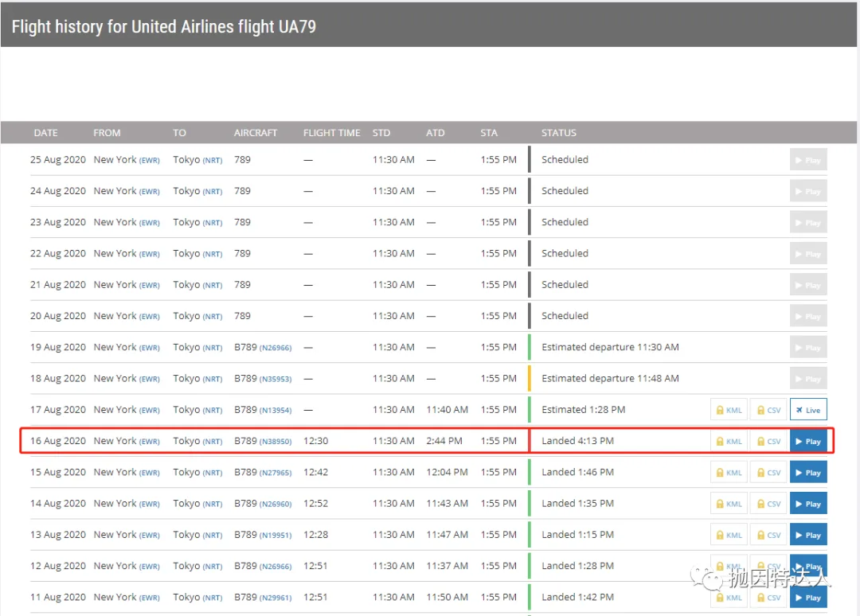Open Live tracking for 17 Aug flight
Viewport: 860px width, 616px height.
click(x=807, y=410)
